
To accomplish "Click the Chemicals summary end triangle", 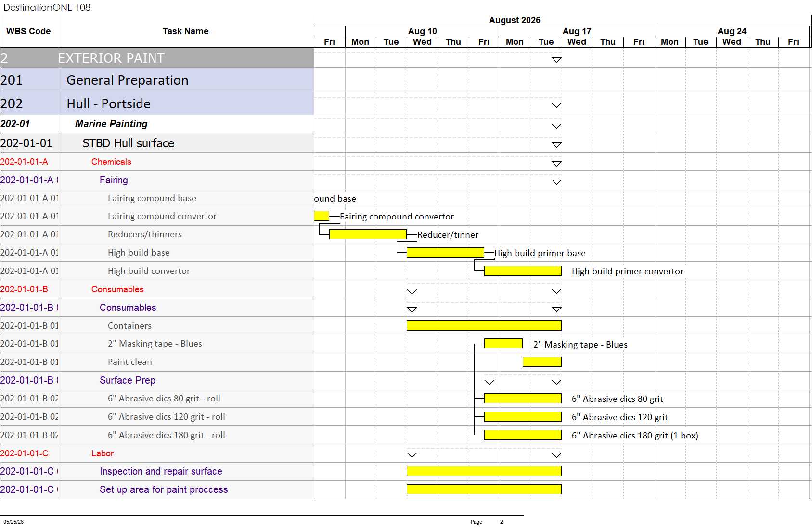I will [x=556, y=164].
